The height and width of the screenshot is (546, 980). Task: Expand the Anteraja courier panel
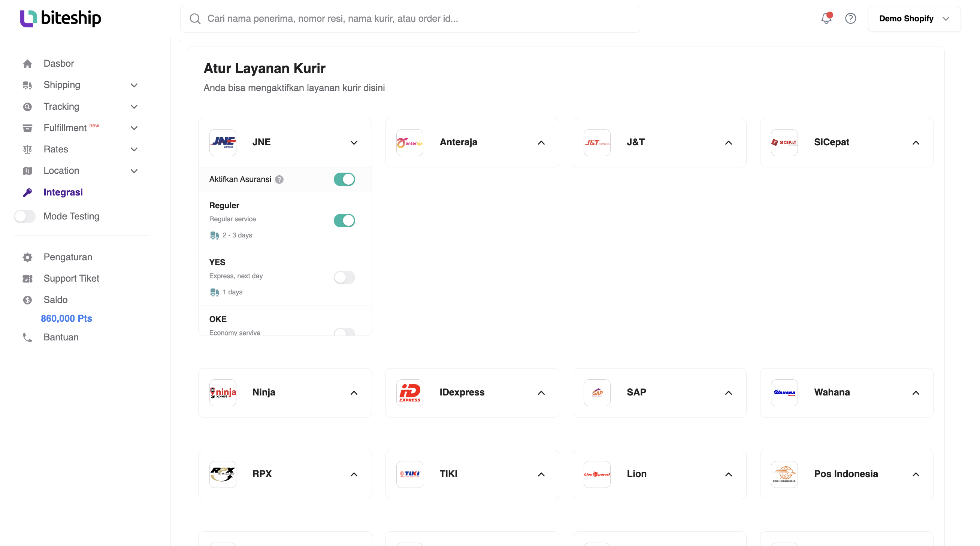tap(541, 143)
